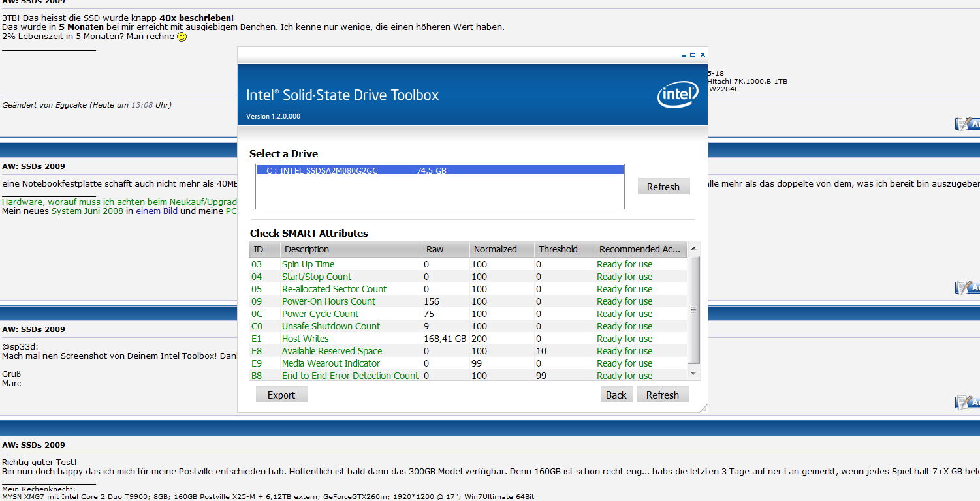Viewport: 980px width, 501px height.
Task: Select the Start/Stop Count row
Action: pyautogui.click(x=468, y=277)
